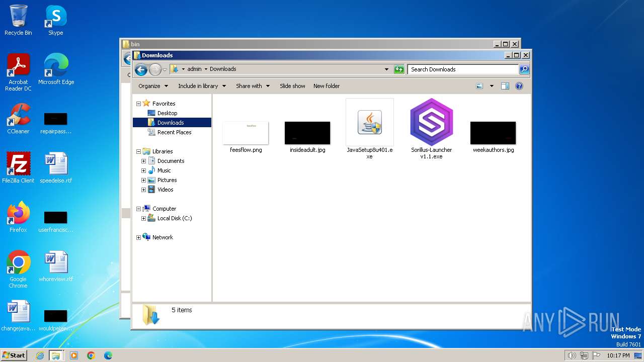Image resolution: width=644 pixels, height=362 pixels.
Task: Expand the Documents library node
Action: [144, 161]
